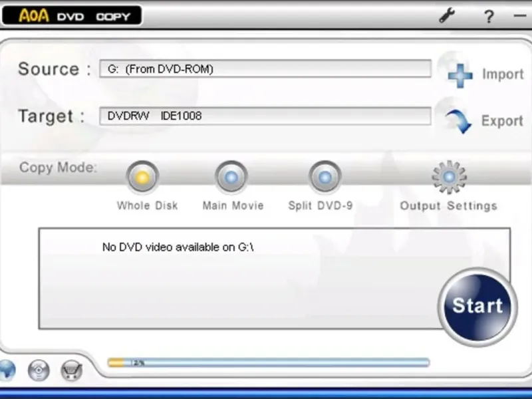Minimize the AoA DVD Copy window

tap(519, 15)
